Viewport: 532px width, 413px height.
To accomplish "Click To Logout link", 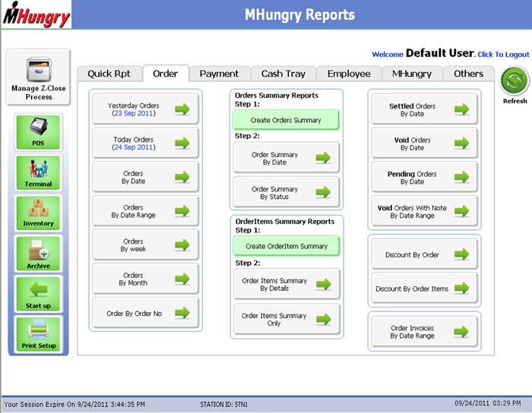I will [503, 55].
